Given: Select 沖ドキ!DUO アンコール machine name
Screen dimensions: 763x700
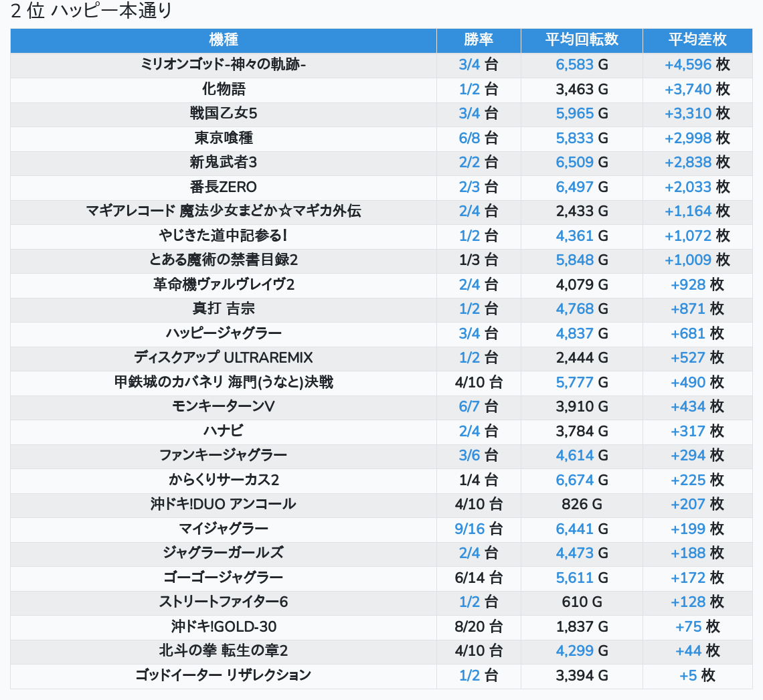Looking at the screenshot, I should click(224, 505).
